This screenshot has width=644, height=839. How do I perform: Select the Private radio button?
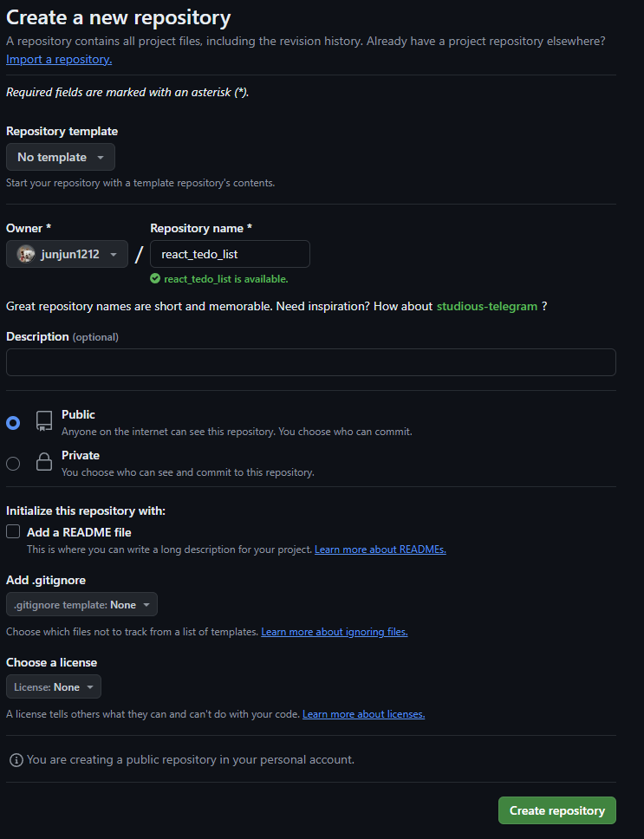pos(13,464)
